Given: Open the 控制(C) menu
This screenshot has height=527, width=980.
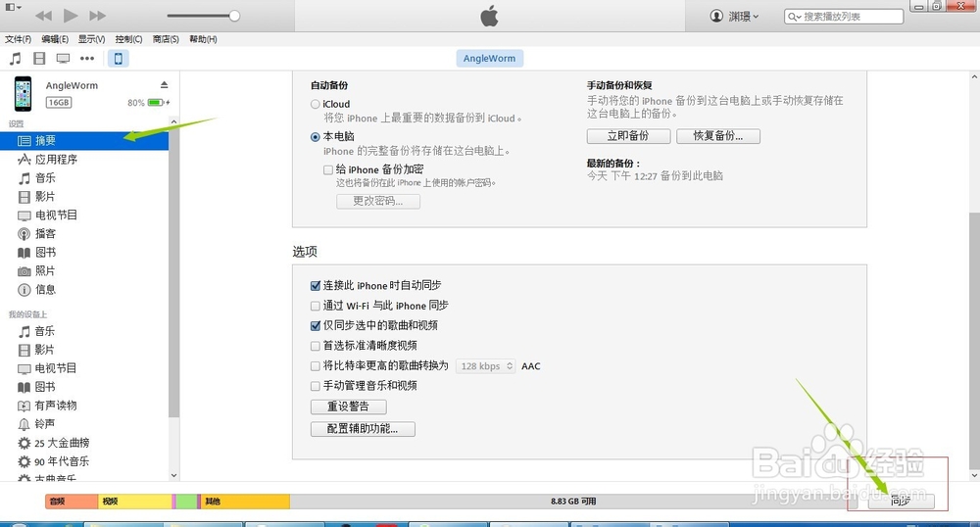Looking at the screenshot, I should point(128,39).
